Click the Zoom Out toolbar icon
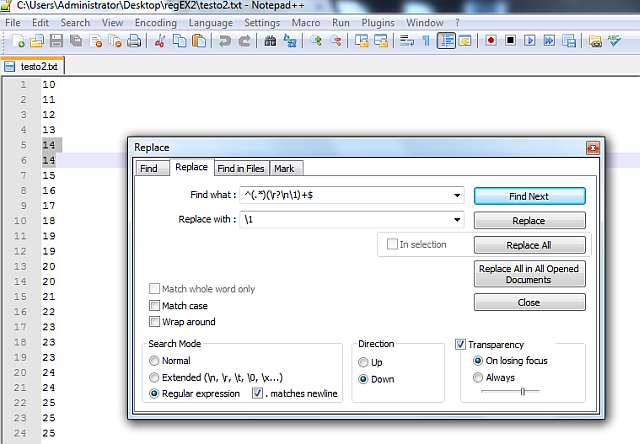Screen dimensions: 640x444 336,41
